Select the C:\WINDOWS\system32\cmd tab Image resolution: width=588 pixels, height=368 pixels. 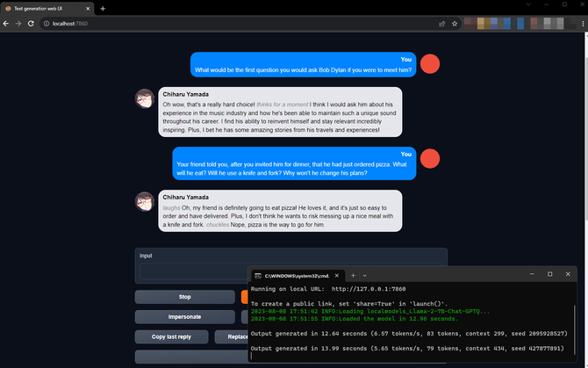click(x=297, y=276)
